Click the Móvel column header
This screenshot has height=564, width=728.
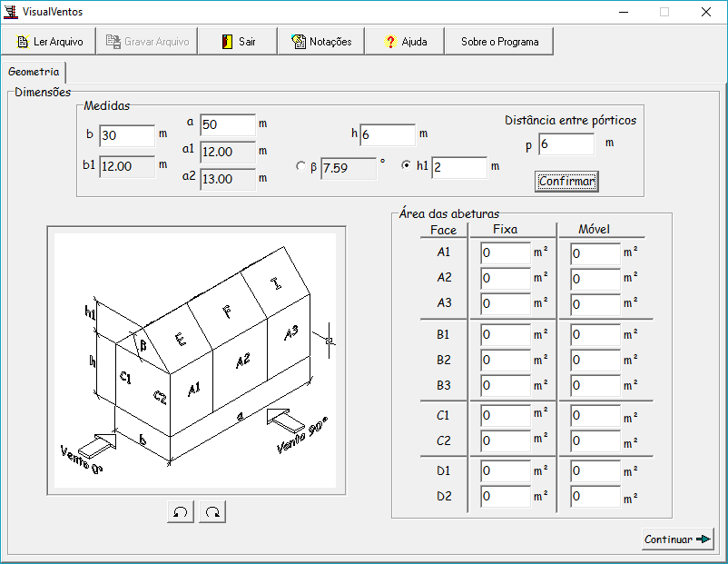tap(594, 230)
